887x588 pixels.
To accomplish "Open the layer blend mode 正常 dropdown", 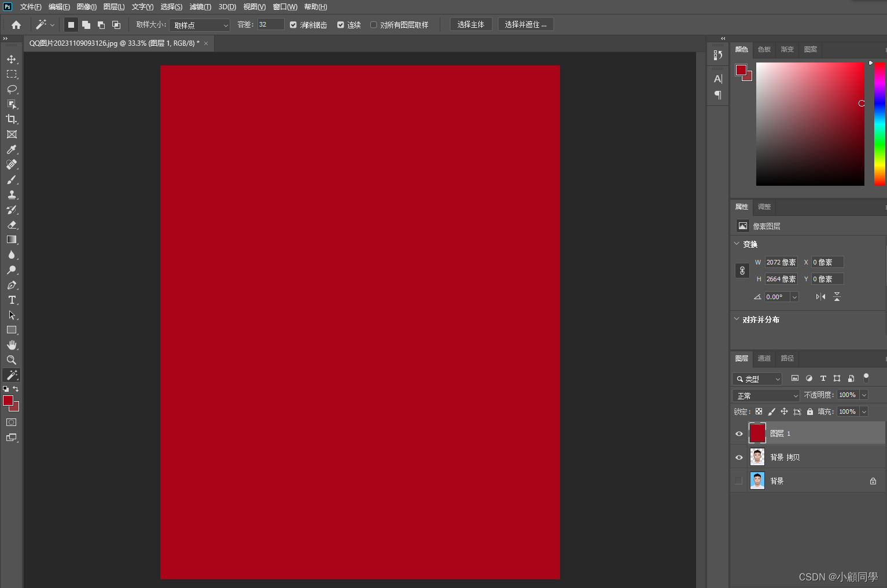I will coord(766,395).
